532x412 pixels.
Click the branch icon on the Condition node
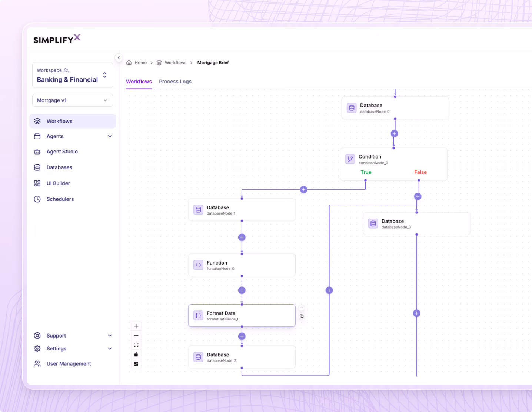pyautogui.click(x=350, y=159)
